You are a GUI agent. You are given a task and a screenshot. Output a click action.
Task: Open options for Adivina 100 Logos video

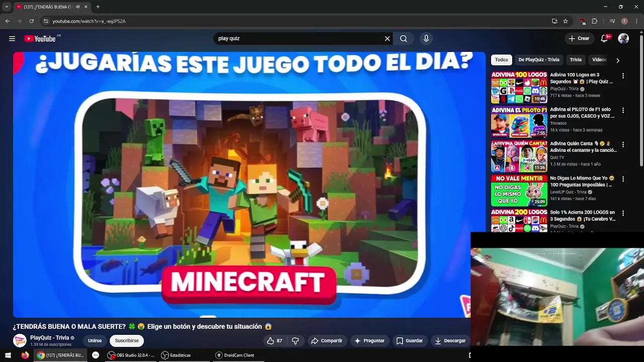coord(623,76)
